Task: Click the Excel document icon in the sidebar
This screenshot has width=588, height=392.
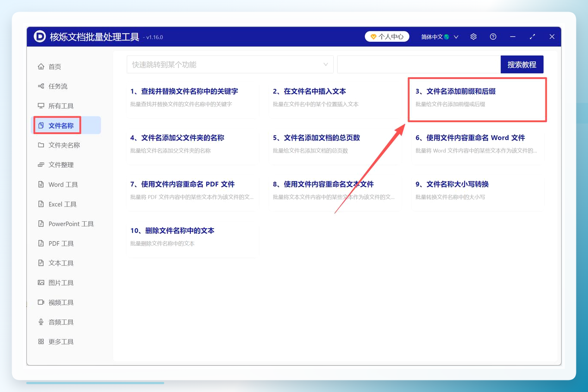Action: coord(41,204)
